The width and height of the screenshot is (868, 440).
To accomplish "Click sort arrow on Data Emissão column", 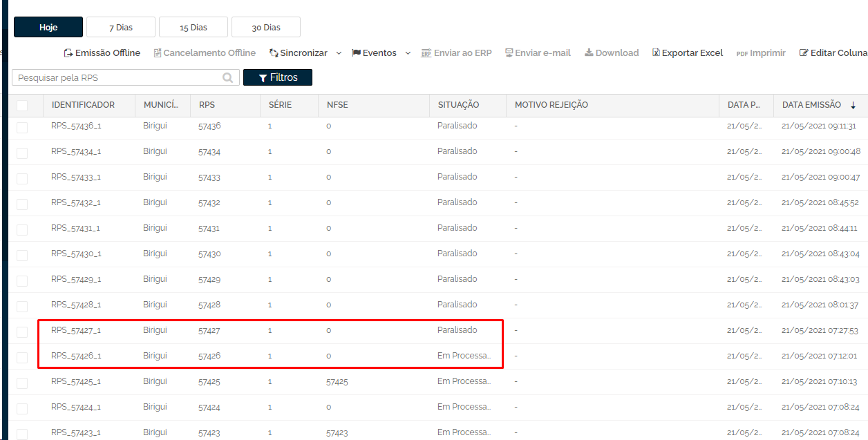I will click(x=853, y=105).
